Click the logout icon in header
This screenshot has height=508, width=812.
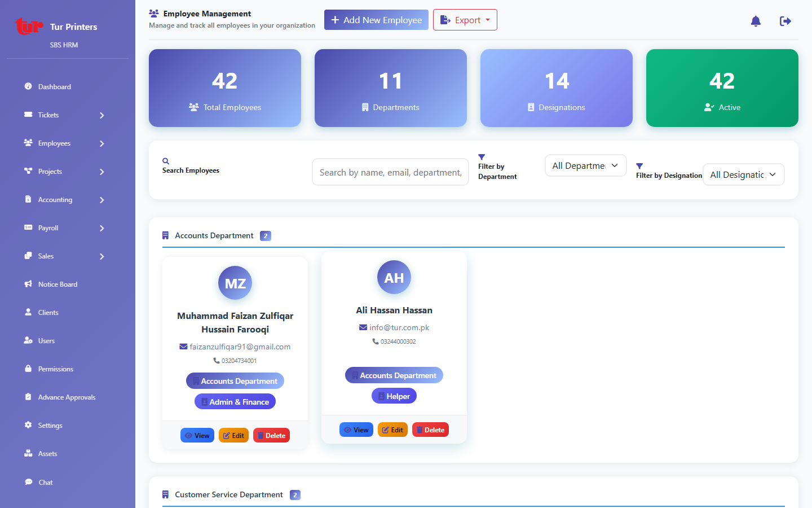(x=785, y=21)
